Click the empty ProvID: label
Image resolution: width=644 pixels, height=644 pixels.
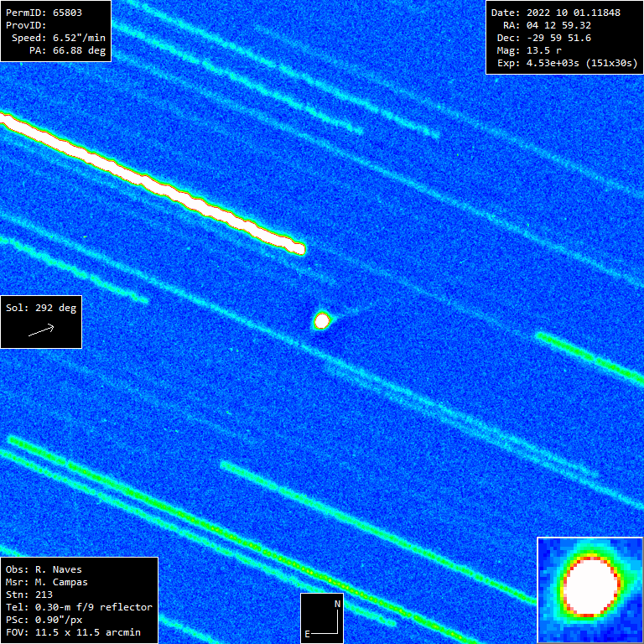[x=26, y=25]
